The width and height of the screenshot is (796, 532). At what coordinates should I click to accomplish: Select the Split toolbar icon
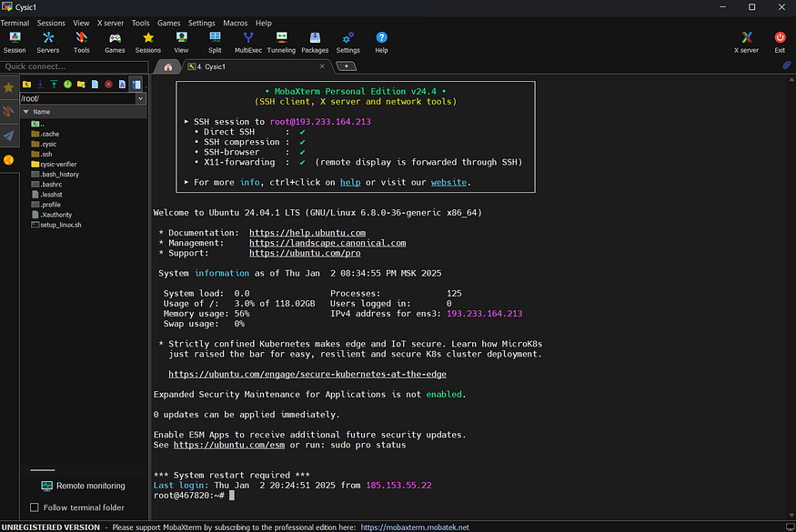click(x=215, y=42)
